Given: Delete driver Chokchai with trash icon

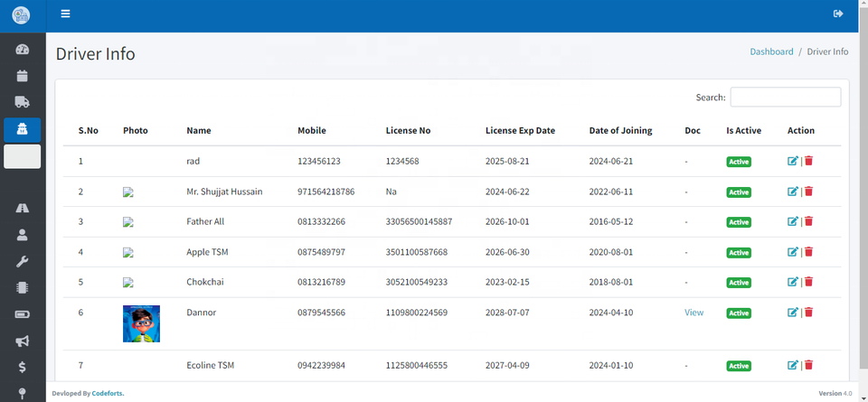Looking at the screenshot, I should tap(809, 282).
